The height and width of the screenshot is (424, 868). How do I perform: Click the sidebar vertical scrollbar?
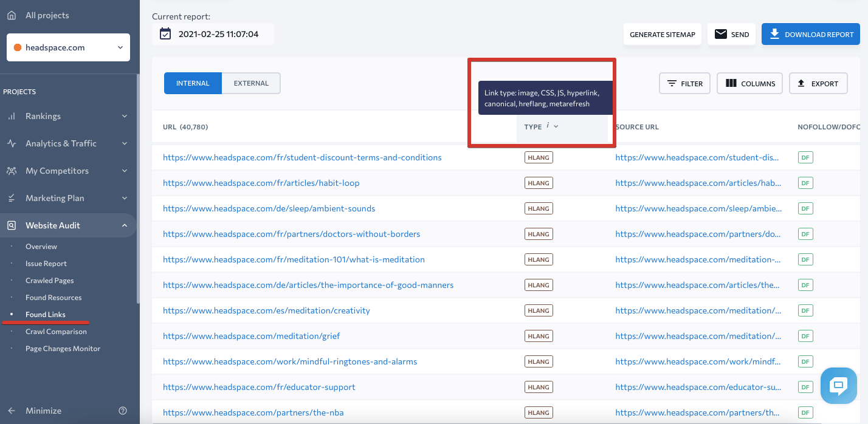coord(138,188)
